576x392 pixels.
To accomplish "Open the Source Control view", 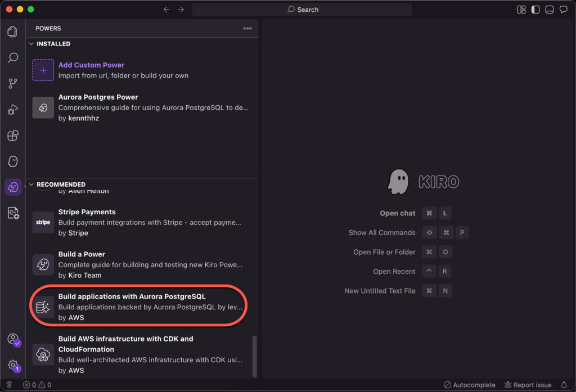I will pyautogui.click(x=12, y=84).
